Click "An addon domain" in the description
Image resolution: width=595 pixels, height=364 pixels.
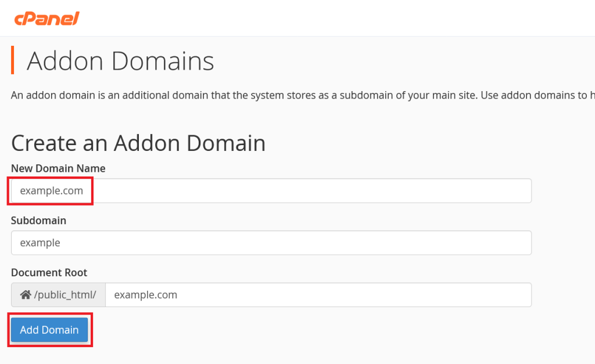point(44,95)
